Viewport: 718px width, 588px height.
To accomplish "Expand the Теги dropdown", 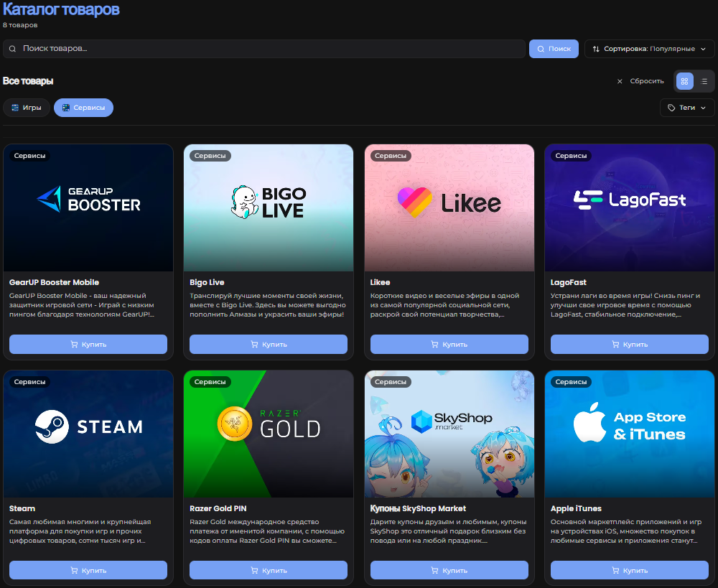I will point(687,108).
